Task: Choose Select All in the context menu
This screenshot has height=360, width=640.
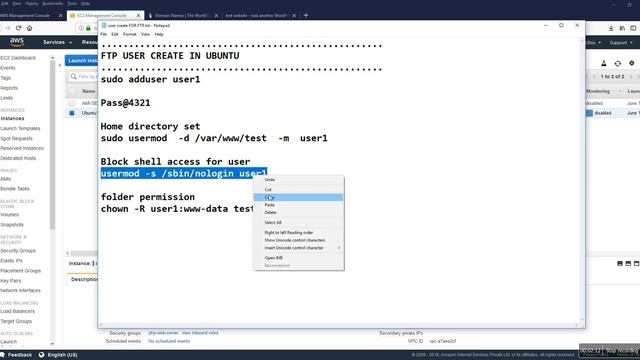Action: [298, 222]
